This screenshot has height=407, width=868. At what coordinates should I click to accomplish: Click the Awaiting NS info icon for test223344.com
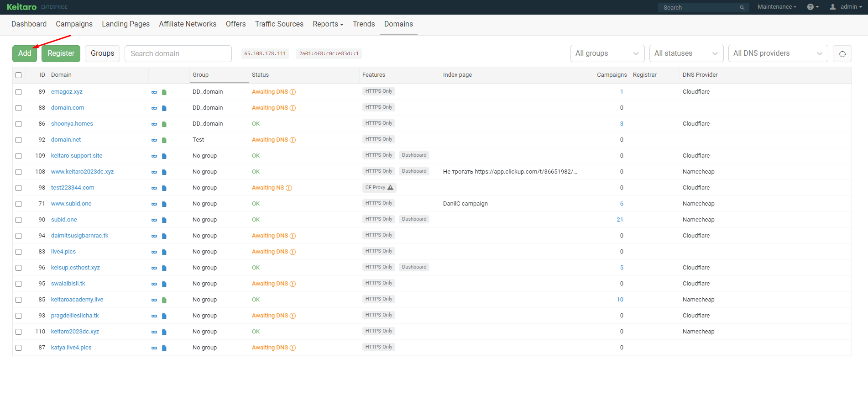click(289, 188)
